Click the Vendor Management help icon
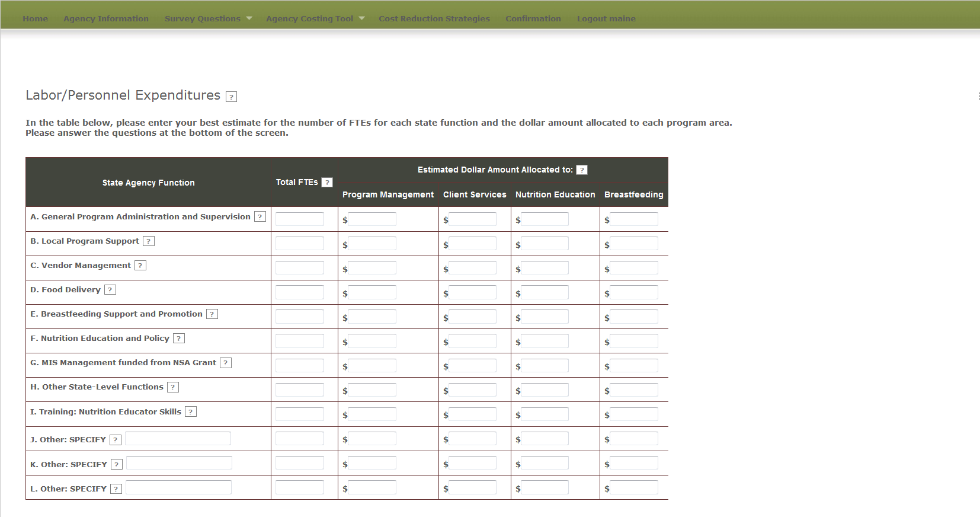 click(140, 266)
